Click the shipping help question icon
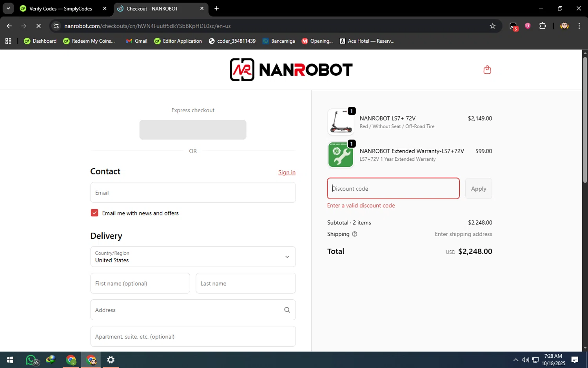This screenshot has width=588, height=368. click(355, 234)
